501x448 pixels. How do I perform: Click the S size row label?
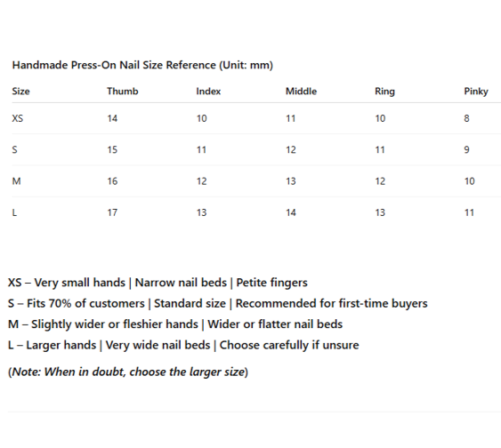point(15,149)
